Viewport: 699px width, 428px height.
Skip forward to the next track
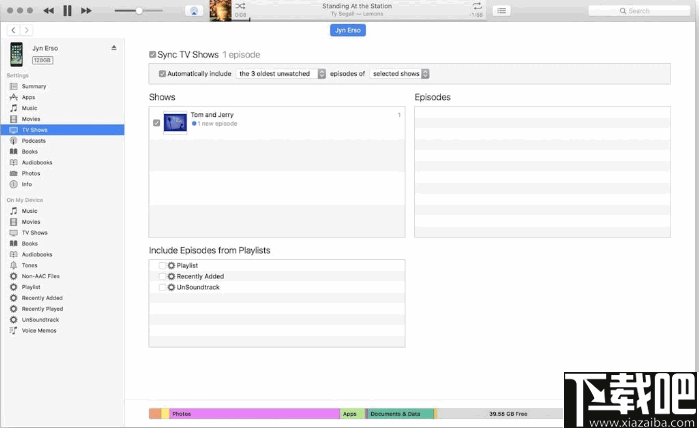[x=86, y=11]
